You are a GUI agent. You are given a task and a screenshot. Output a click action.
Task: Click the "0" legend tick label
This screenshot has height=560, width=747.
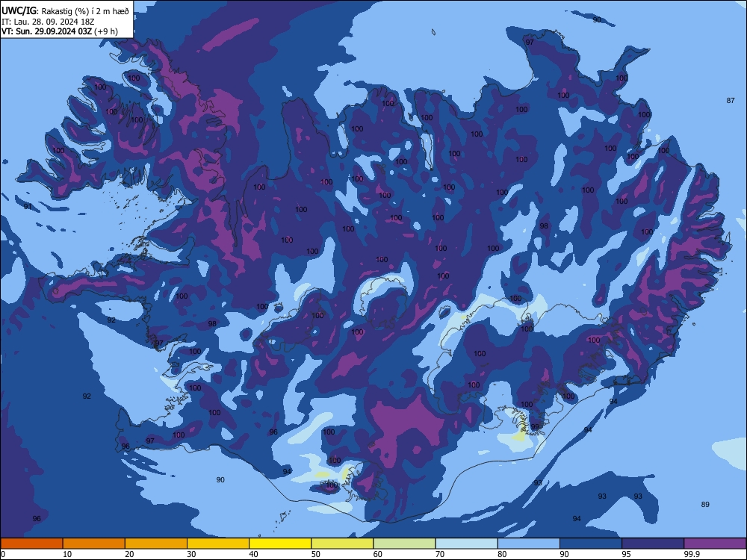pyautogui.click(x=3, y=554)
